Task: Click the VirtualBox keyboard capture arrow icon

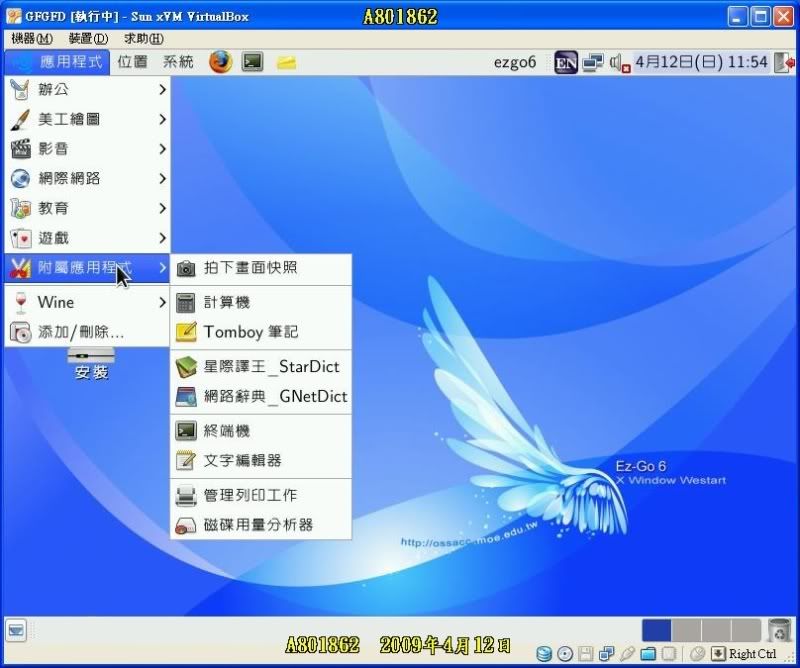Action: point(718,654)
